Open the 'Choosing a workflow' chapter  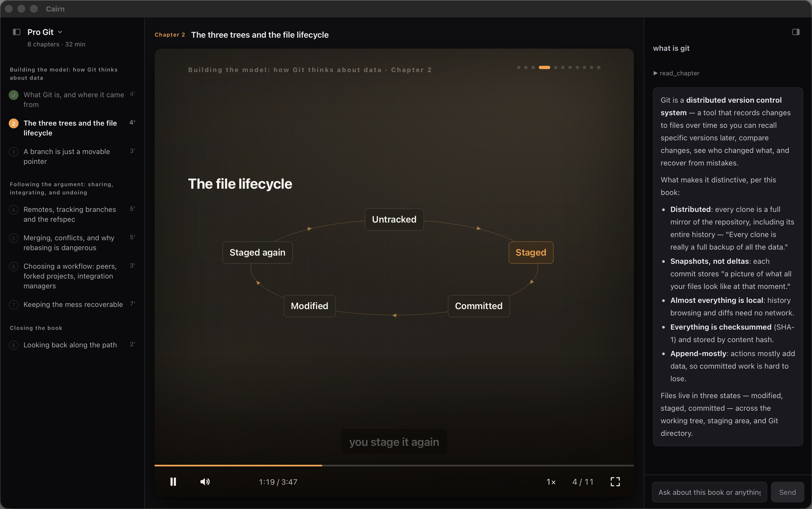tap(72, 276)
